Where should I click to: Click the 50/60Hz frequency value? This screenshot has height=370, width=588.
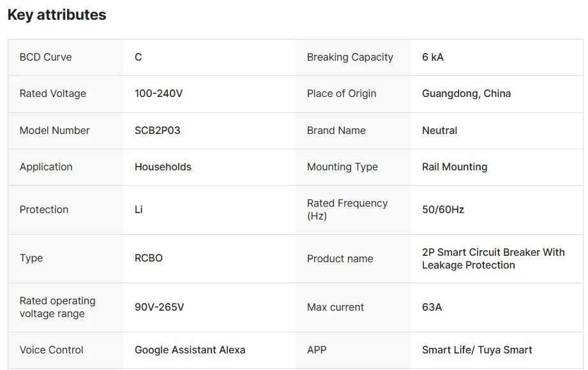click(443, 210)
